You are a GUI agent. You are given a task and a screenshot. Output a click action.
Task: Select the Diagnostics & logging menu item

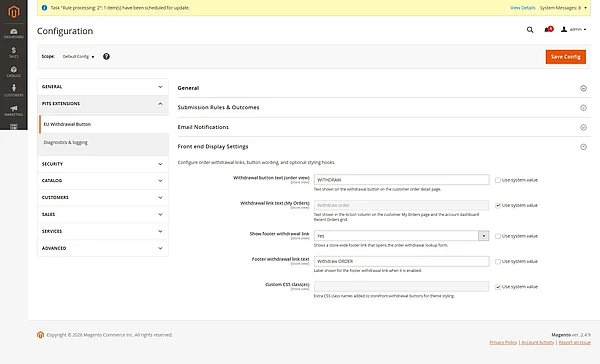(103, 142)
